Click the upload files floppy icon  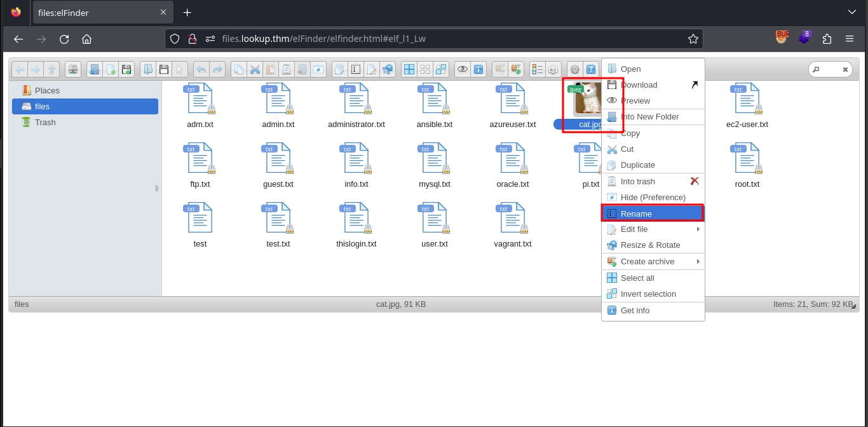126,69
